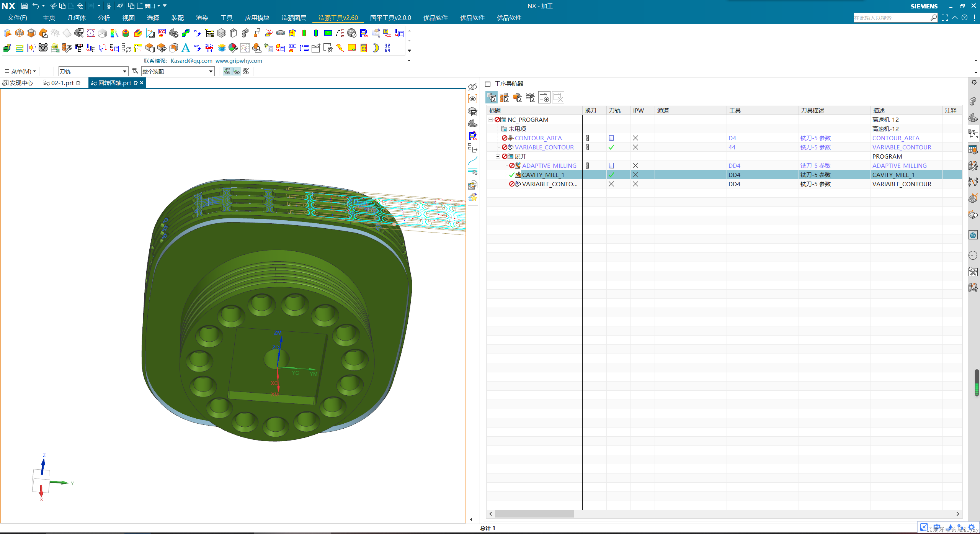Collapse the NC_PROGRAM tree node

pyautogui.click(x=490, y=120)
